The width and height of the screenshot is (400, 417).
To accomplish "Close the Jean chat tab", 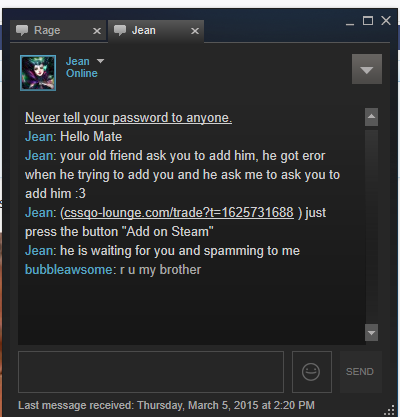I will [195, 31].
